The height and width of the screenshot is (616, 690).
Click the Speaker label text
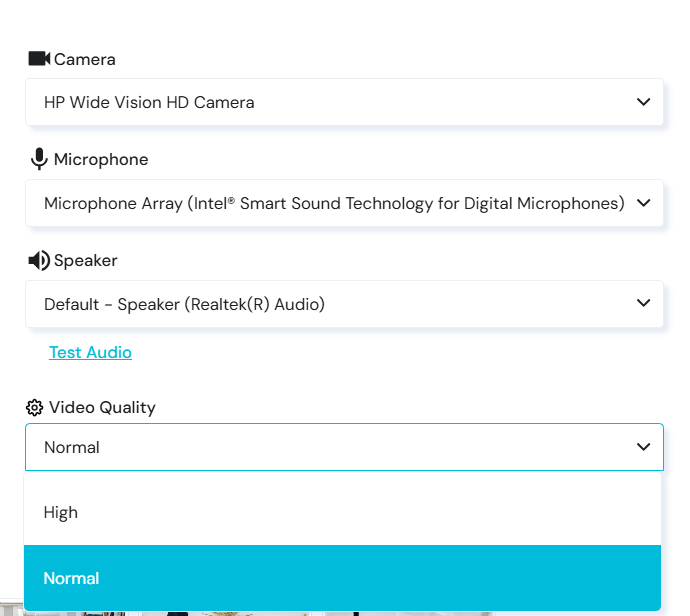click(86, 260)
